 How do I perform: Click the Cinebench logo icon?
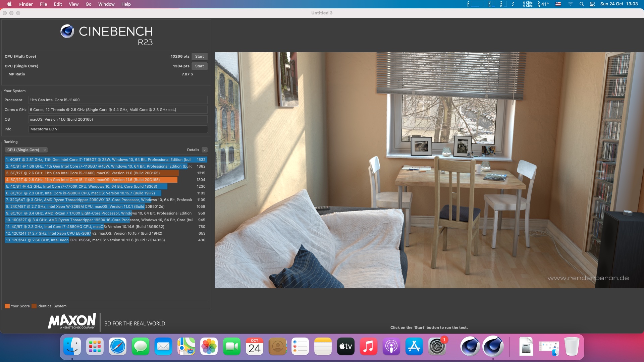pyautogui.click(x=67, y=32)
